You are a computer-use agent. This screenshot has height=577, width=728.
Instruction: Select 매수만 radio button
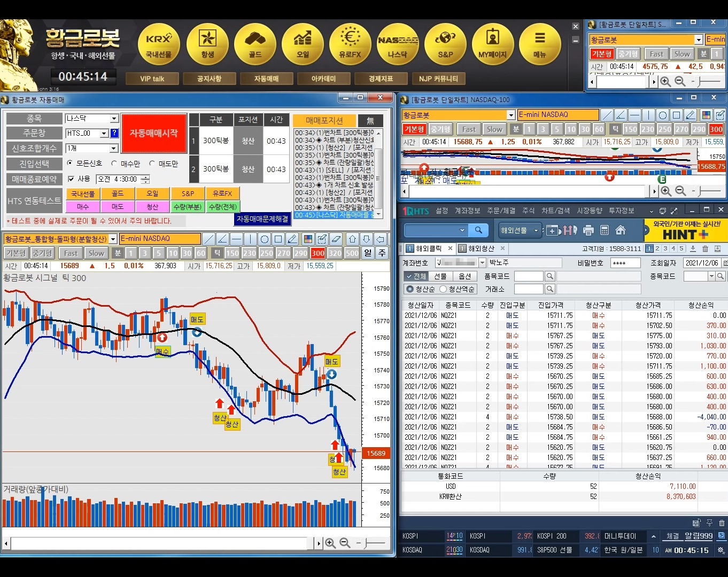(114, 163)
